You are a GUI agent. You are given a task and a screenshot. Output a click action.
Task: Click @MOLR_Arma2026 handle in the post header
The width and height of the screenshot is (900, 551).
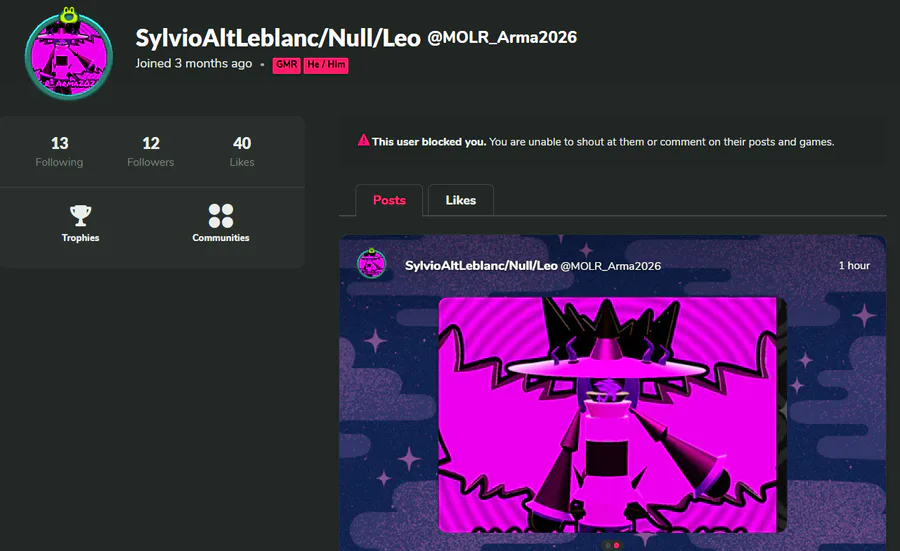[x=610, y=266]
